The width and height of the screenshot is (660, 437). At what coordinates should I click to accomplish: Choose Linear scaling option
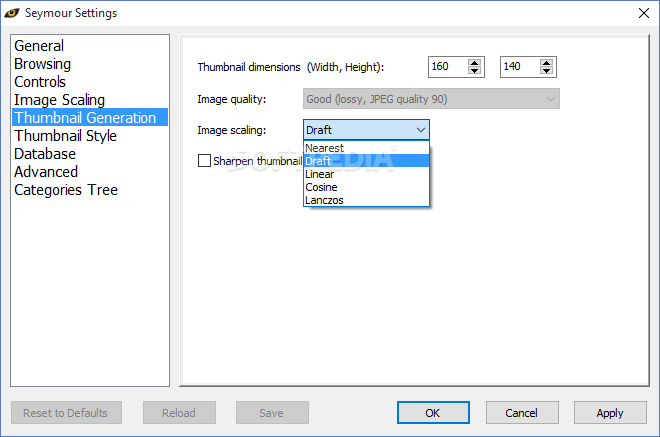[366, 174]
